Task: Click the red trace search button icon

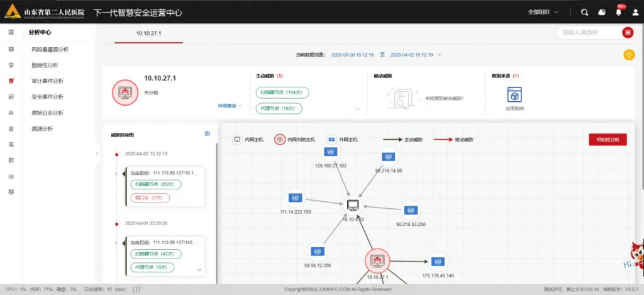Action: (x=627, y=33)
